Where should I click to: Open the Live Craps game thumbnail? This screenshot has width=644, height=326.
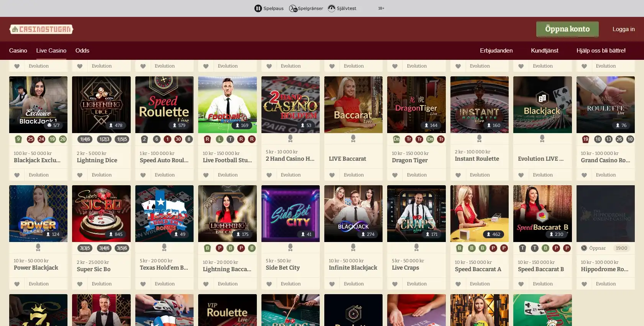point(416,213)
